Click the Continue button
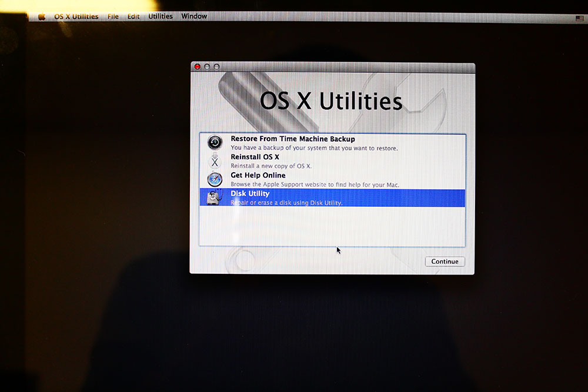 (445, 261)
